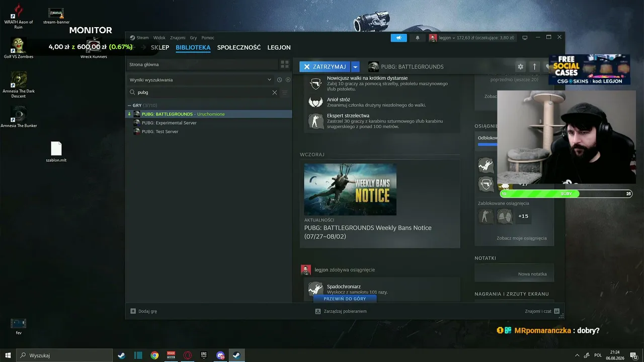Click the add game plus icon

[x=133, y=311]
